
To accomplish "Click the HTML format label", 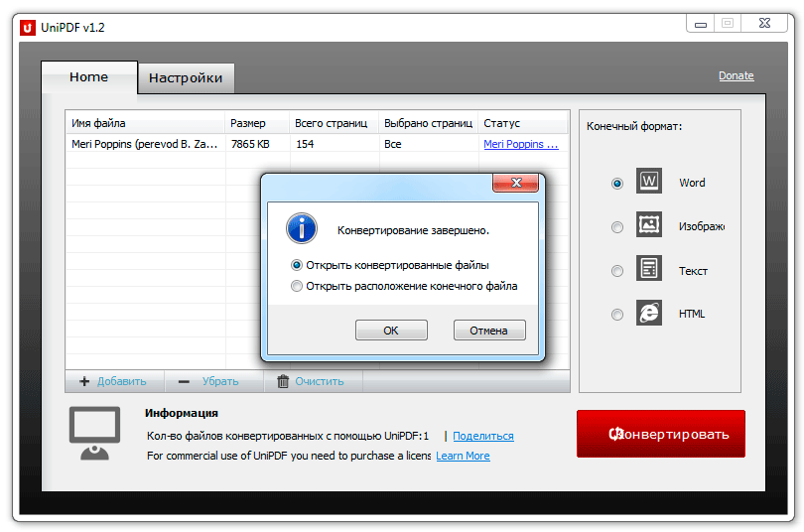I will click(x=692, y=314).
